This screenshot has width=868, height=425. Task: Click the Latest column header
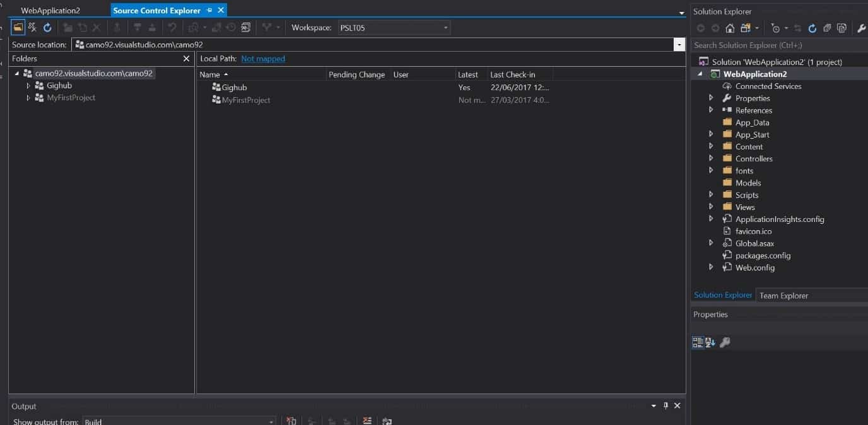(472, 74)
